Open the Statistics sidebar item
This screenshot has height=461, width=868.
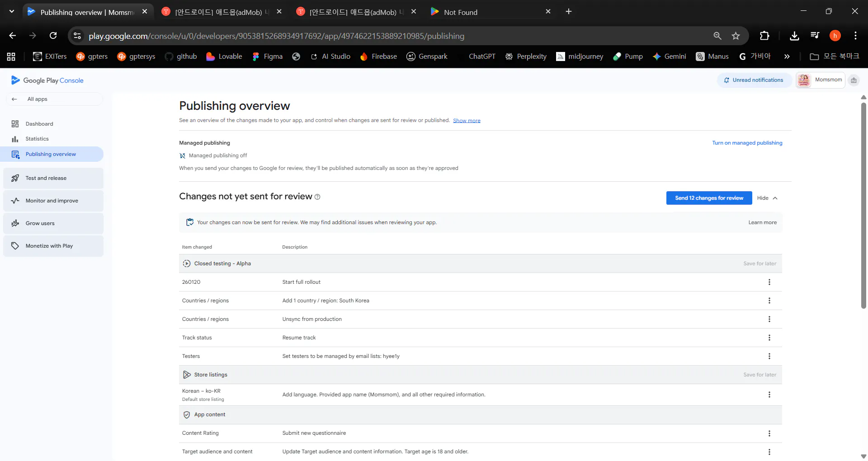tap(37, 139)
